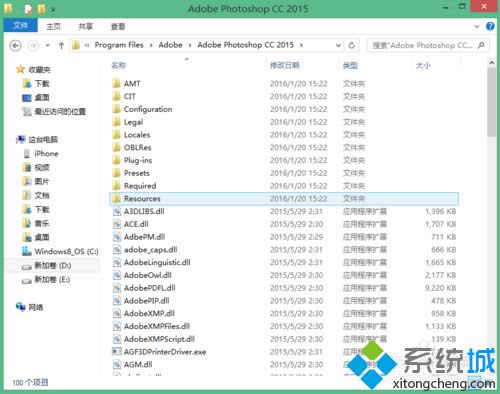The image size is (500, 394).
Task: Select the Locales folder name
Action: [137, 135]
